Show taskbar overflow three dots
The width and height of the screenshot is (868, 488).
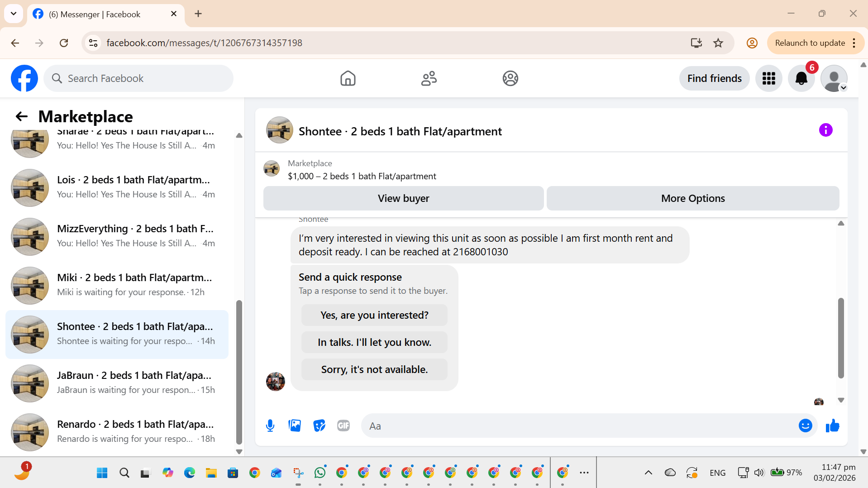click(584, 473)
